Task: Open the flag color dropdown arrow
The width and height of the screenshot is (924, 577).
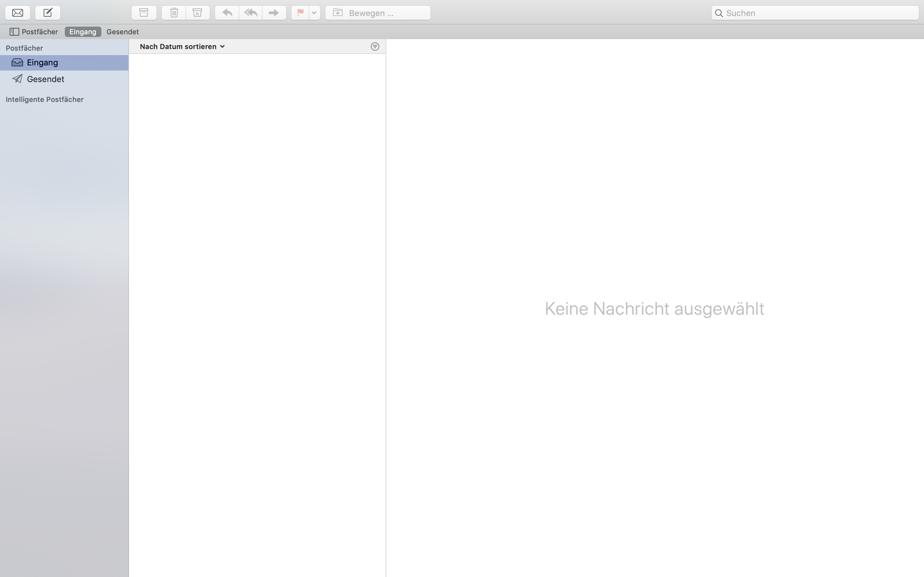Action: [x=314, y=13]
